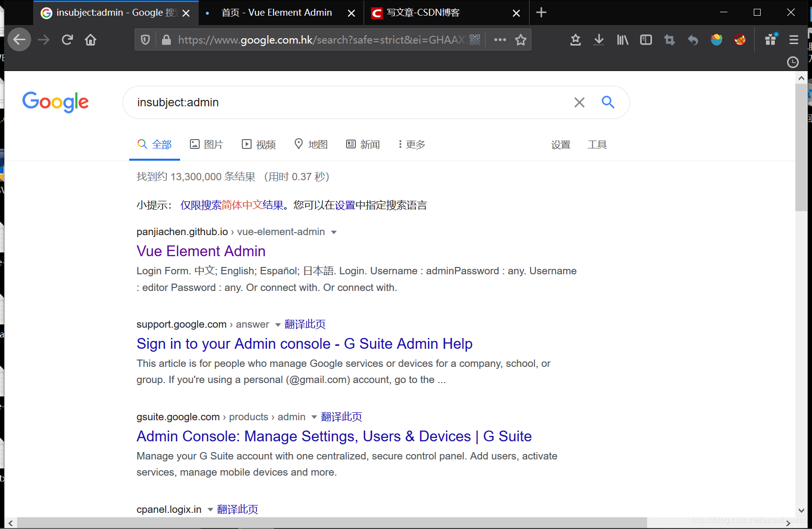Open the Vue Element Admin result

click(x=201, y=251)
